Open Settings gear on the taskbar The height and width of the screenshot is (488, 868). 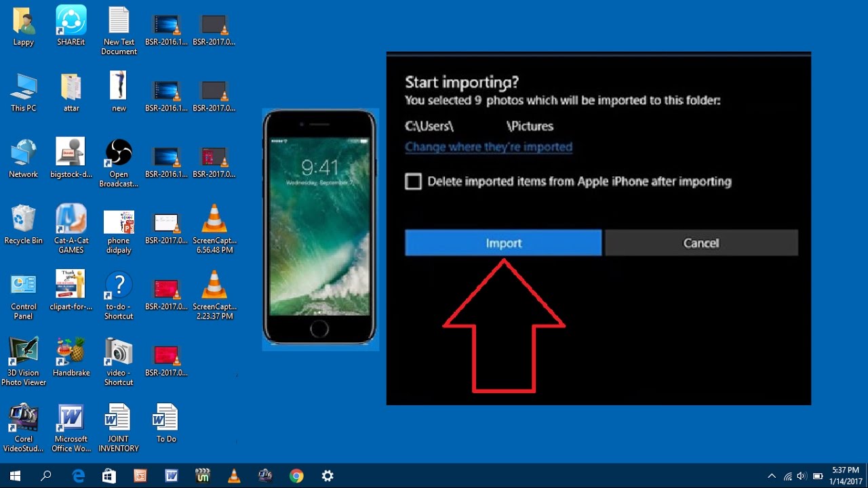328,476
